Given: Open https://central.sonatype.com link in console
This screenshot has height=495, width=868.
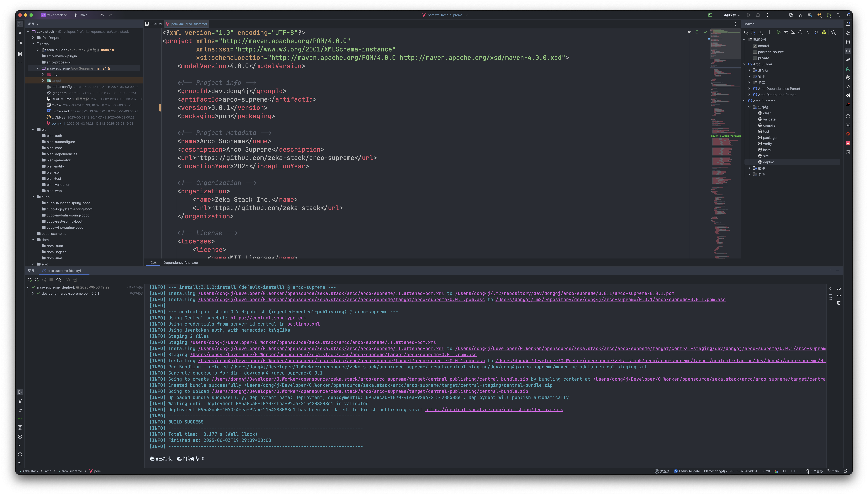Looking at the screenshot, I should (268, 318).
